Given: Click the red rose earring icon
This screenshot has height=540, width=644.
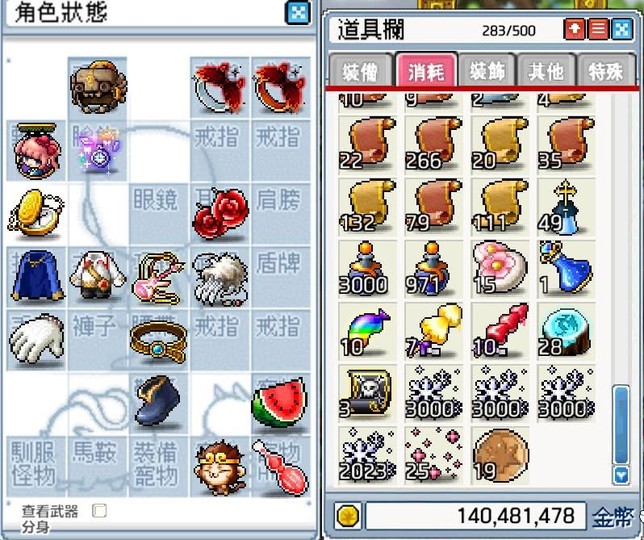Looking at the screenshot, I should click(x=221, y=213).
